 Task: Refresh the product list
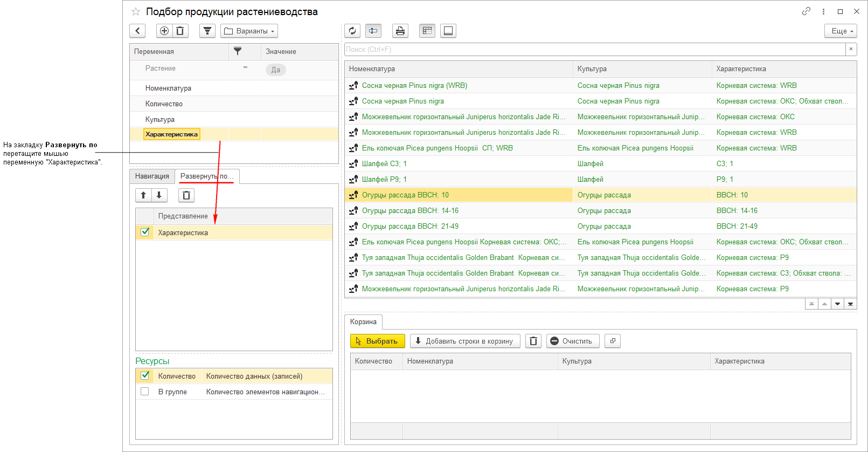click(352, 31)
